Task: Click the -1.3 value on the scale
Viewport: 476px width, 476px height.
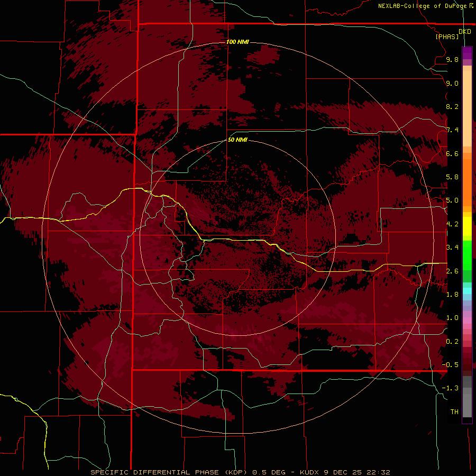Action: [x=450, y=388]
